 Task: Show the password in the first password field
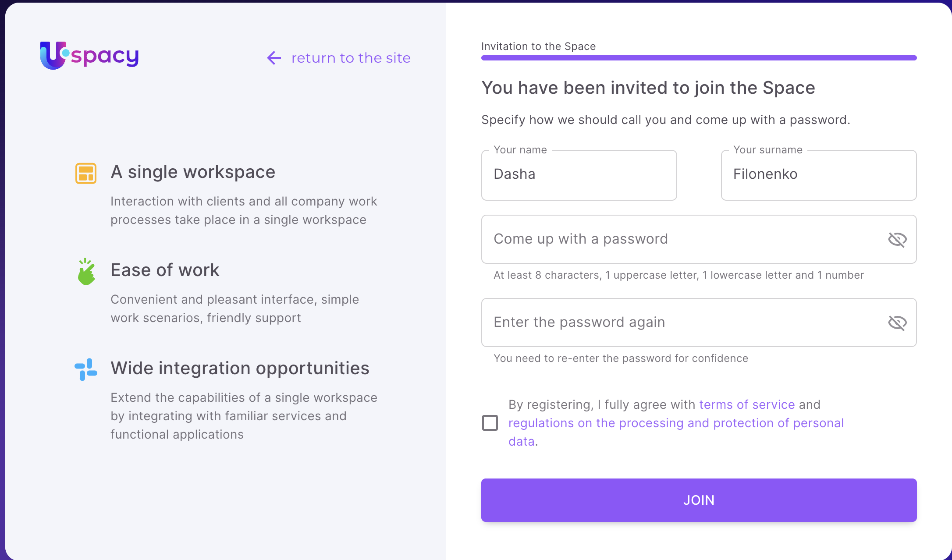click(897, 240)
